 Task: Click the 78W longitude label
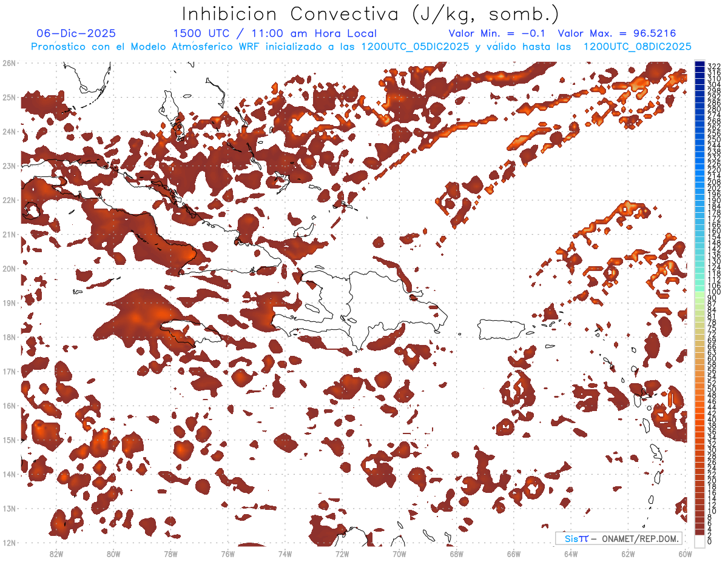tap(170, 554)
